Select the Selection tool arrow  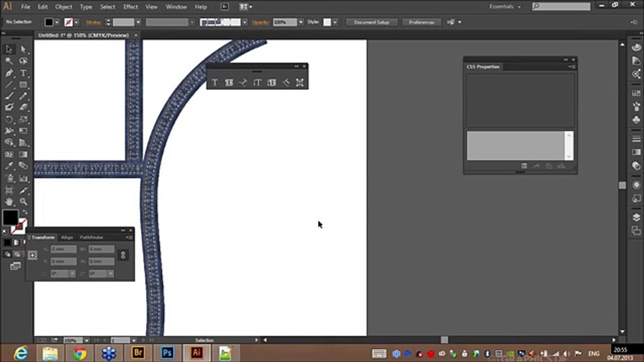point(9,49)
